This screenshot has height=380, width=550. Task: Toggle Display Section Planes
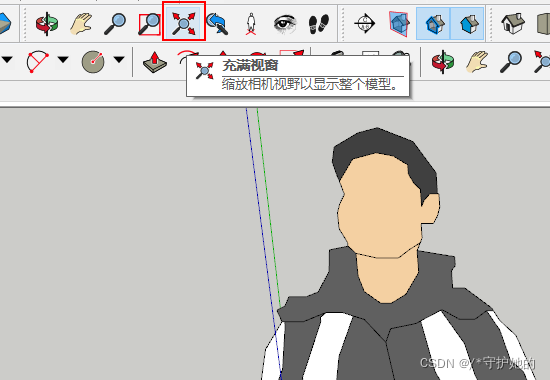pyautogui.click(x=399, y=24)
